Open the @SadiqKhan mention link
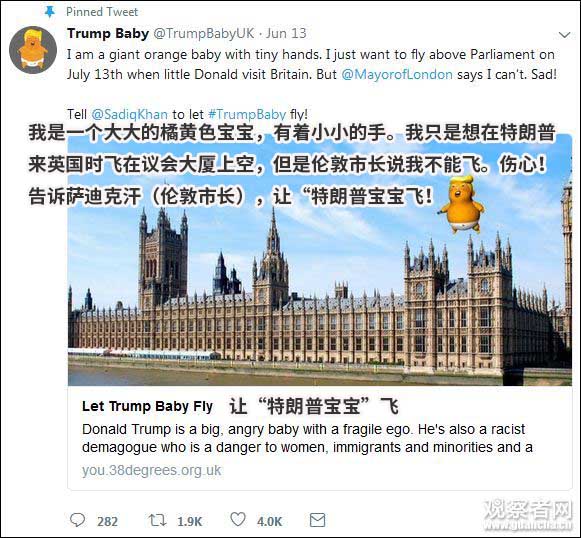The width and height of the screenshot is (581, 538). pyautogui.click(x=129, y=114)
